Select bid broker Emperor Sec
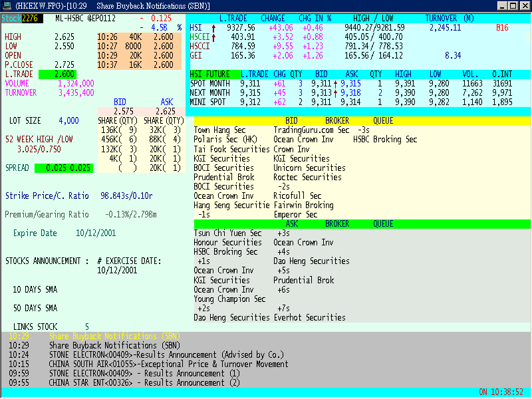 [295, 214]
